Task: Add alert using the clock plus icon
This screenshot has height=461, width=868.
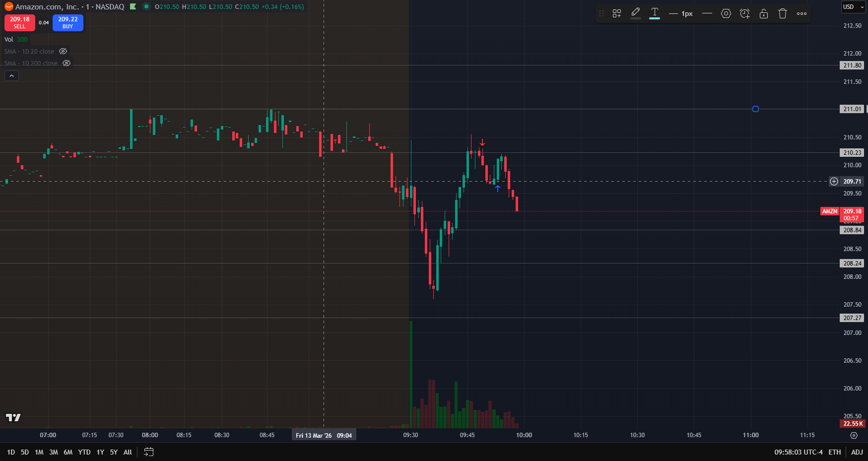Action: 745,14
